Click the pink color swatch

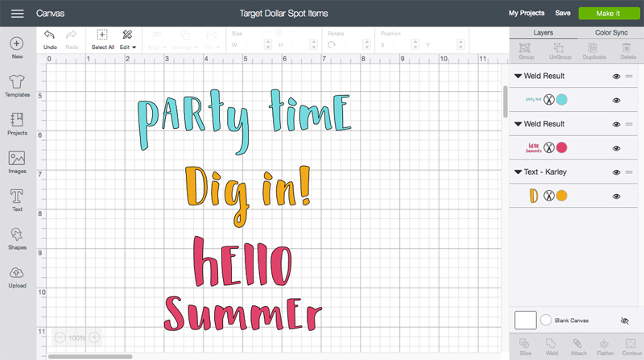click(561, 147)
